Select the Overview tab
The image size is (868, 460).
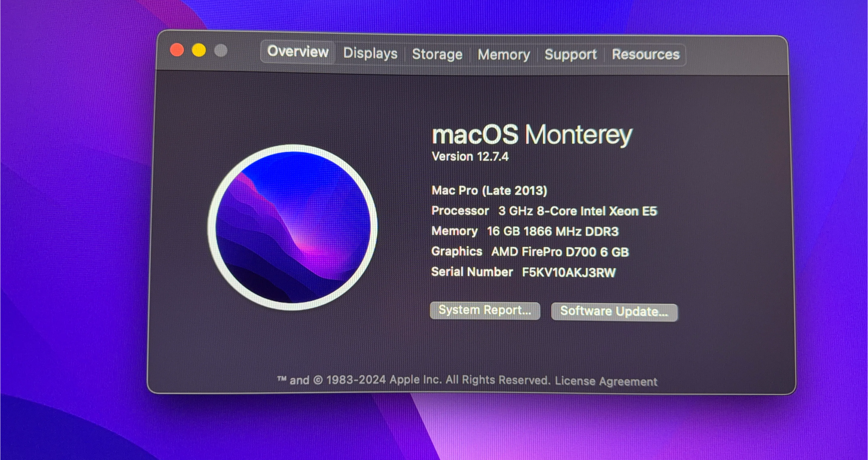pyautogui.click(x=298, y=52)
